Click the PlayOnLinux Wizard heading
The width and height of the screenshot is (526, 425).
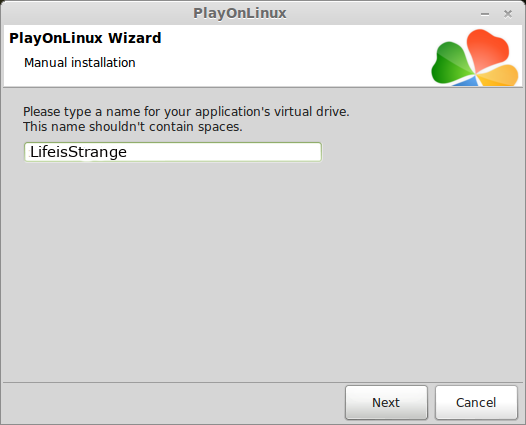tap(85, 38)
